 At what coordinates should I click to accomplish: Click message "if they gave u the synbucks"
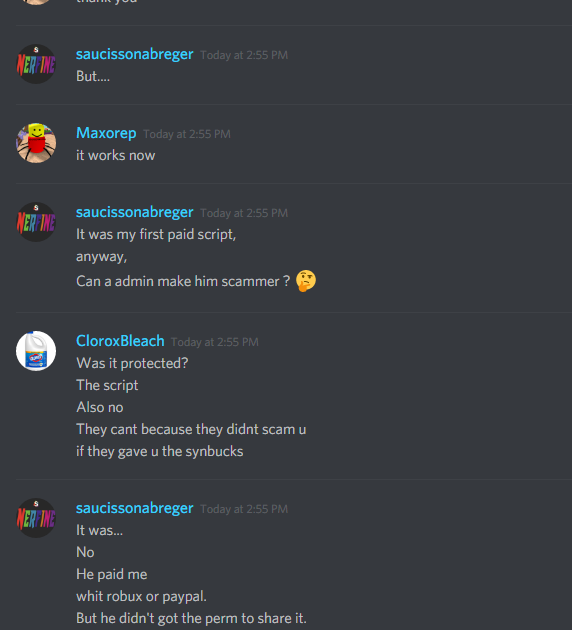pyautogui.click(x=159, y=451)
